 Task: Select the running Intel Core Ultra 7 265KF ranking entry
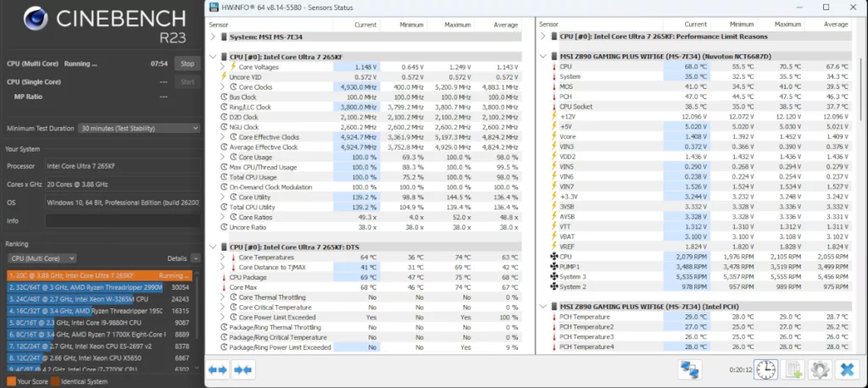coord(100,275)
